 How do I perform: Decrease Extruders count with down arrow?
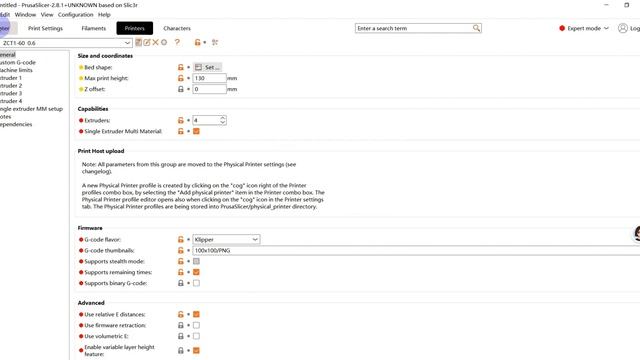tap(222, 123)
